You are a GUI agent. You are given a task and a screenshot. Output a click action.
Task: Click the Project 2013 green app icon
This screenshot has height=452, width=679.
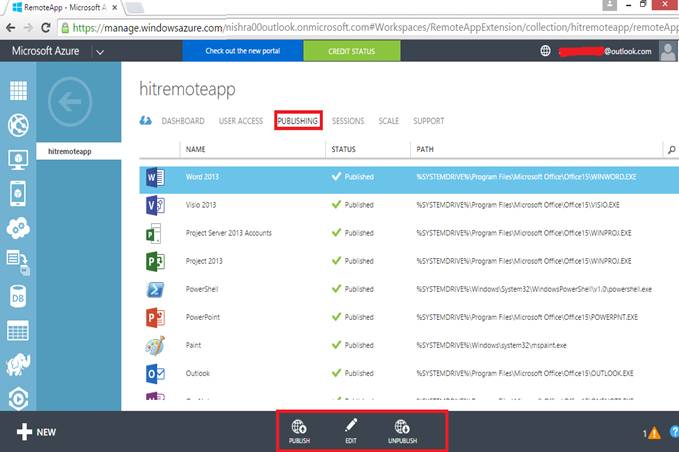pyautogui.click(x=155, y=261)
